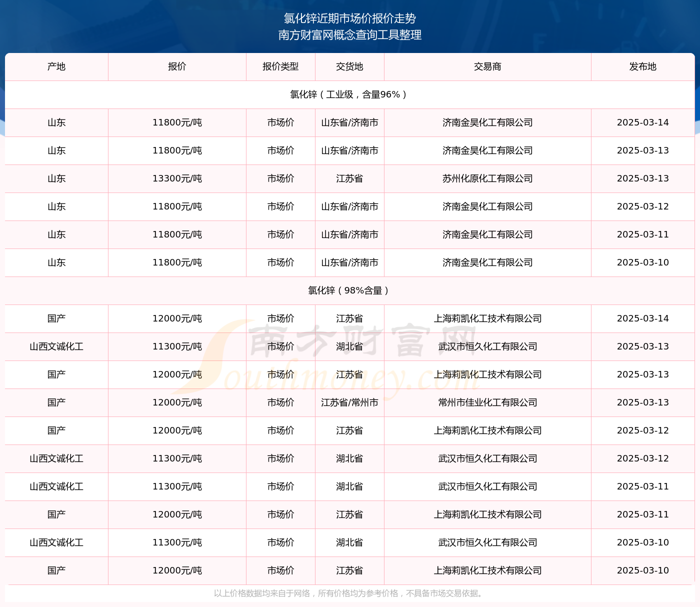Click the 13300元/吨 price cell
700x607 pixels.
177,179
